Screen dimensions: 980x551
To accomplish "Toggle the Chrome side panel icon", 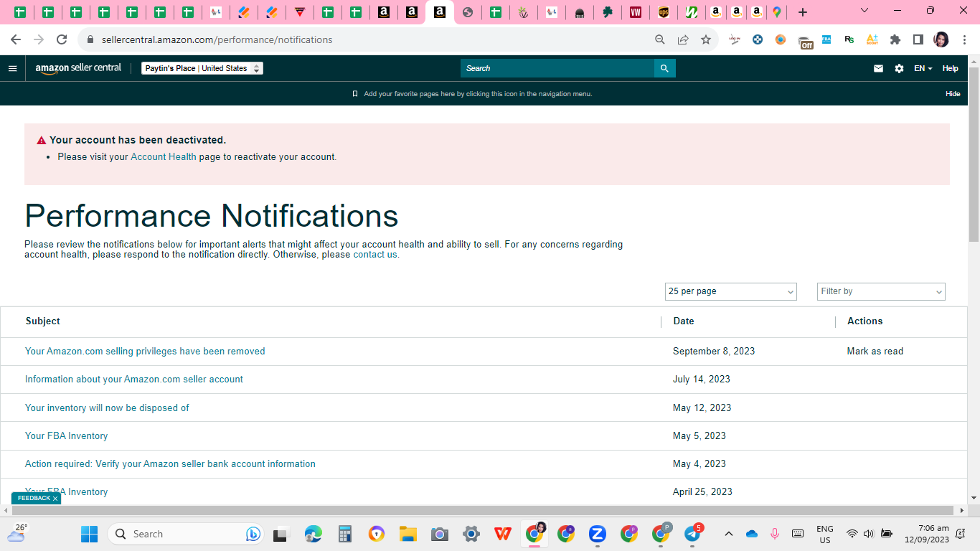I will 918,39.
